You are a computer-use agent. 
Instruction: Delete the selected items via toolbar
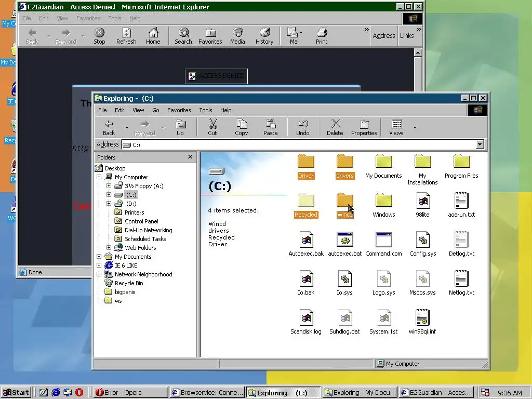[x=335, y=127]
